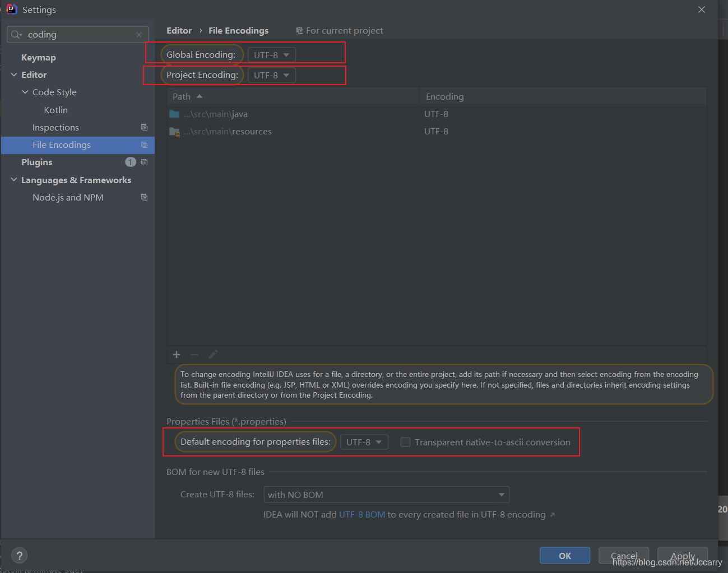The image size is (728, 573).
Task: Open help with the question mark icon
Action: tap(20, 556)
